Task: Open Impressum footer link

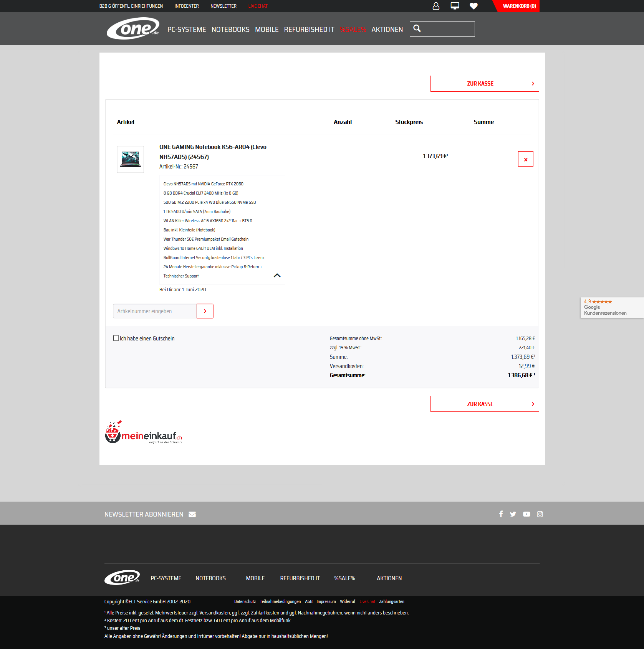Action: pos(326,601)
